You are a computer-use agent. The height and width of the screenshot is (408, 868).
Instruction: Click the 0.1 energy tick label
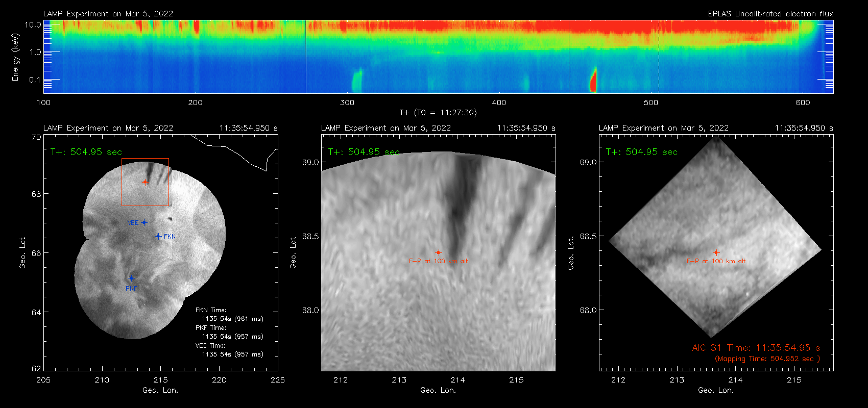point(35,80)
